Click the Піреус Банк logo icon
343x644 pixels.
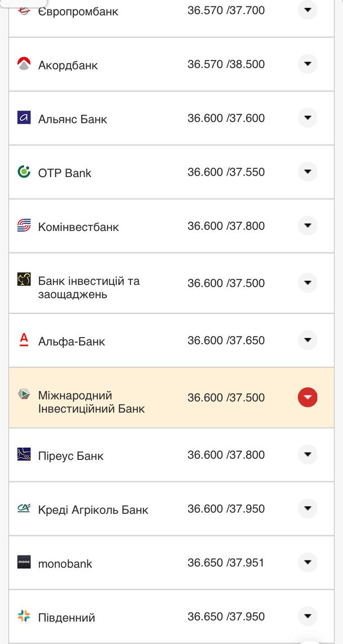pyautogui.click(x=23, y=454)
